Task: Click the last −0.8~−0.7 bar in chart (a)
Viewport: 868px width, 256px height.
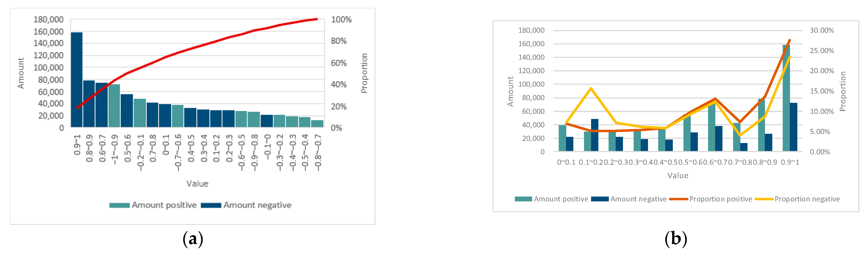Action: pos(317,123)
